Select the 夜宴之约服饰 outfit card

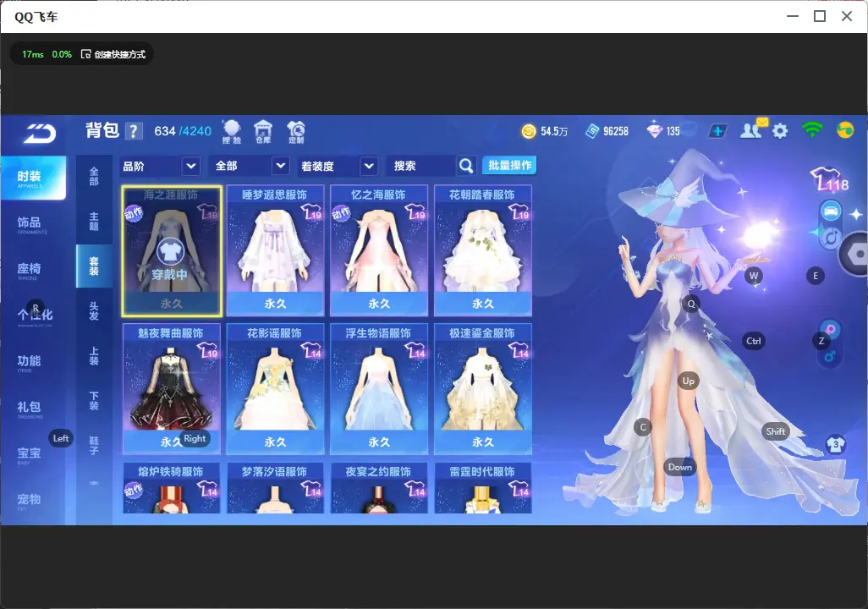[379, 488]
